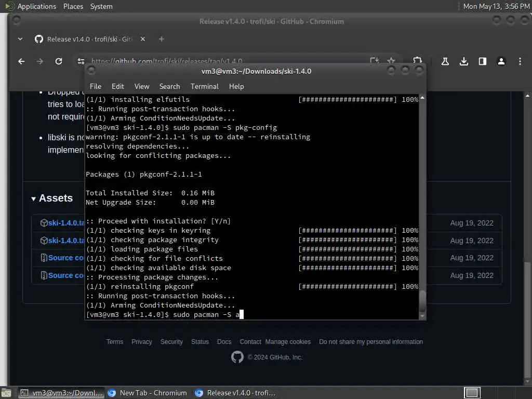The height and width of the screenshot is (399, 532).
Task: Open the Applications menu
Action: [37, 6]
